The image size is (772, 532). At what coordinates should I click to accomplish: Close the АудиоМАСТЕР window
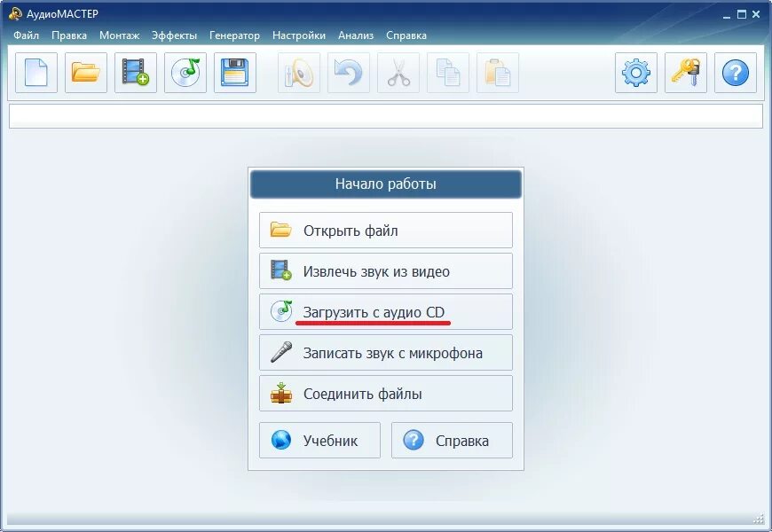[756, 15]
